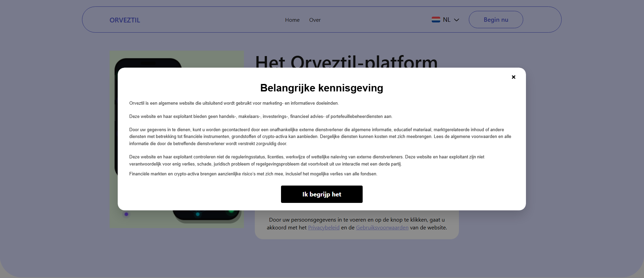
Task: Confirm with the 'Ik begrijp het' button
Action: coord(321,194)
